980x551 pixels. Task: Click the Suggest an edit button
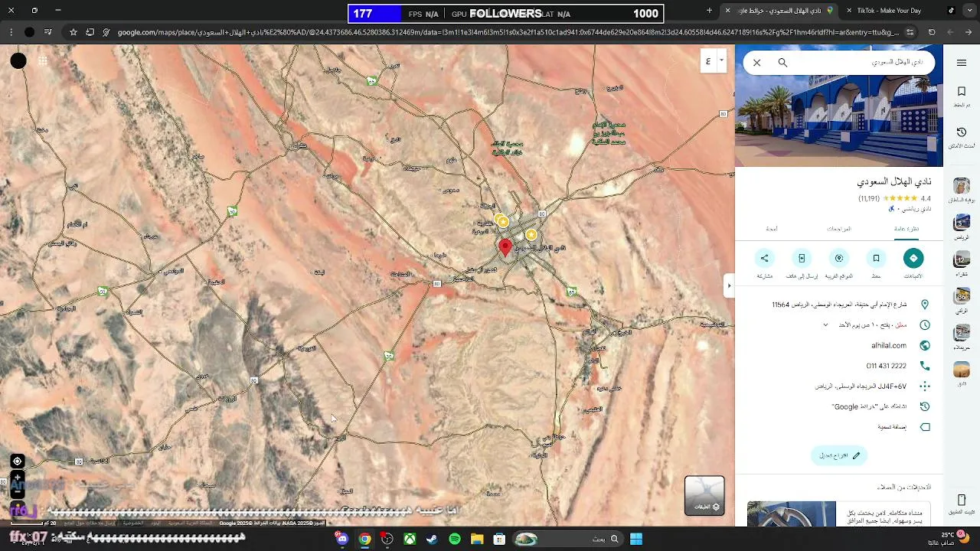pos(839,455)
